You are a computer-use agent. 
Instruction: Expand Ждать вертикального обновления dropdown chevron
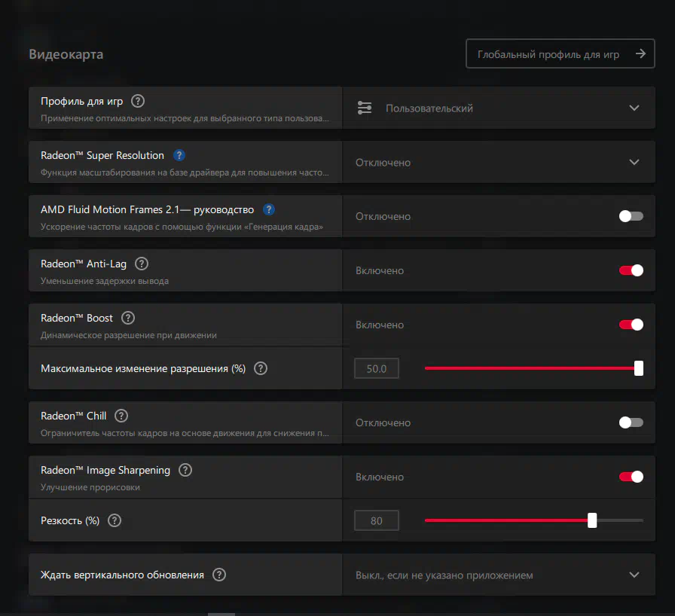click(x=634, y=575)
